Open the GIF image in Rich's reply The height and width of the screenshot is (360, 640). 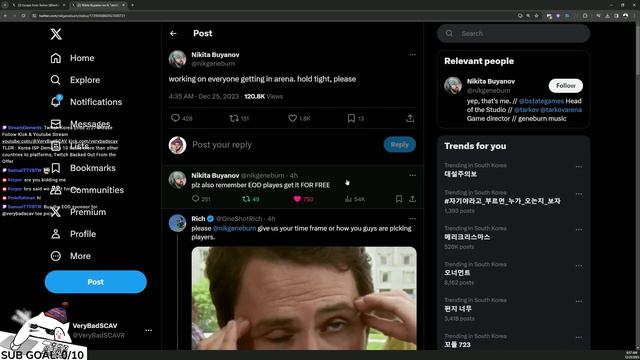click(x=304, y=298)
